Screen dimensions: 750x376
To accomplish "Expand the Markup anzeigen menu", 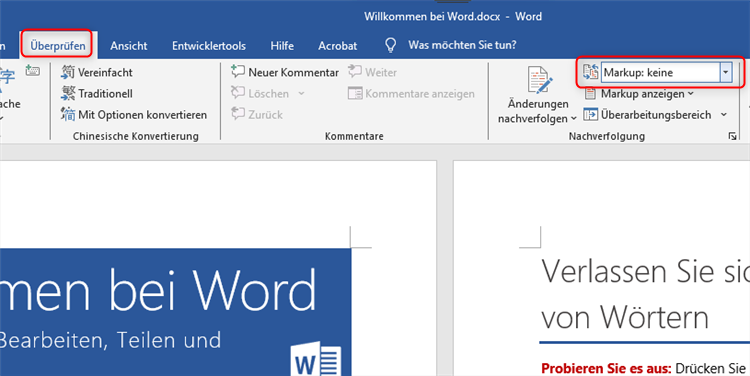I will (639, 94).
